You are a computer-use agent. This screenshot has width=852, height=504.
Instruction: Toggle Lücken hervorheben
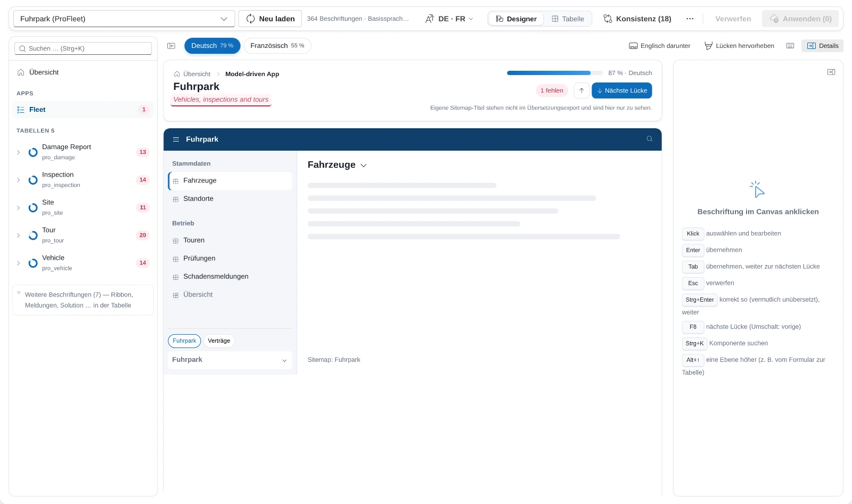[x=739, y=46]
